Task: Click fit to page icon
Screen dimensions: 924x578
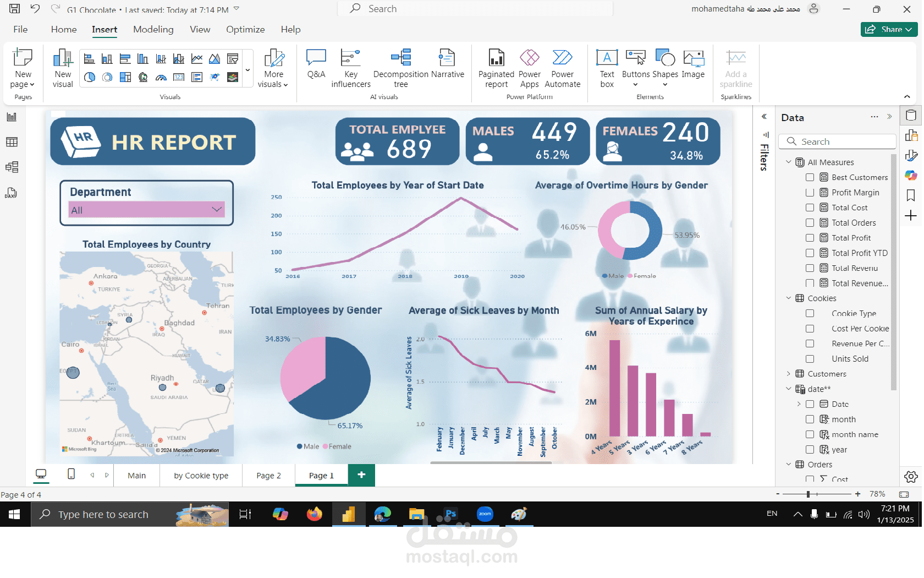Action: pos(904,494)
